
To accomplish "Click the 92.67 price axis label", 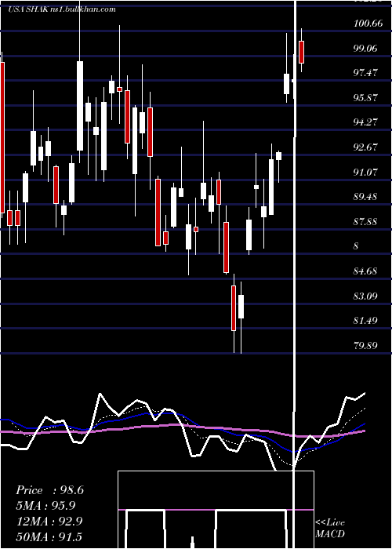I will pos(365,147).
